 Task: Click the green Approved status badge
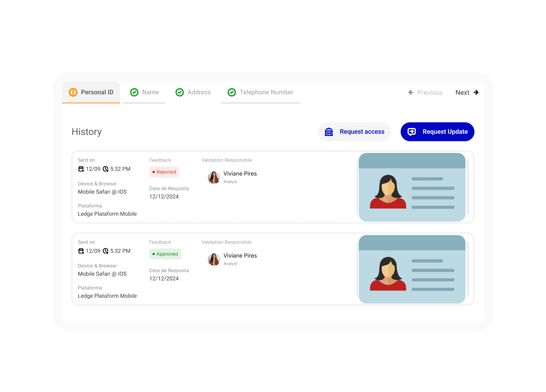pos(165,254)
